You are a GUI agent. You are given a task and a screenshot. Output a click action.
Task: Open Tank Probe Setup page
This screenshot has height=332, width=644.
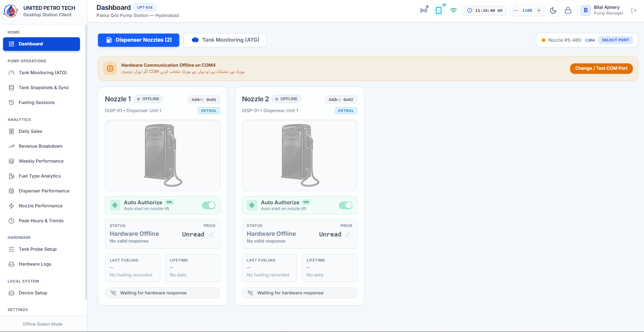41,249
